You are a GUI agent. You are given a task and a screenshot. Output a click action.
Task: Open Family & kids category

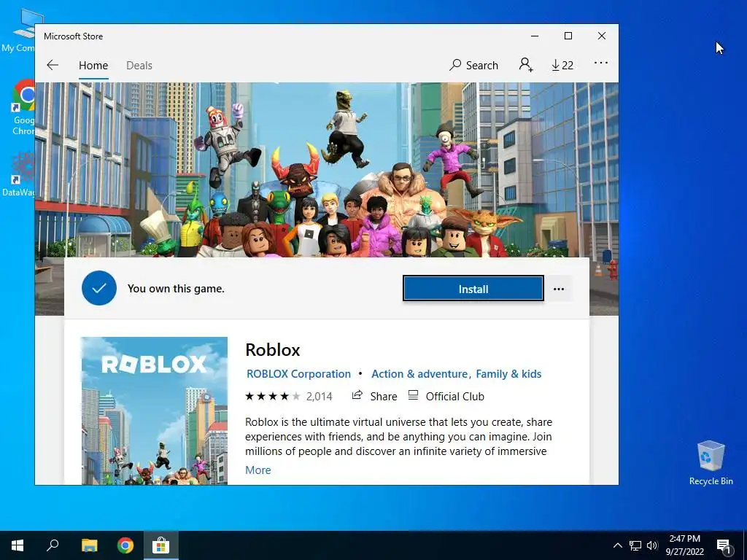click(508, 374)
